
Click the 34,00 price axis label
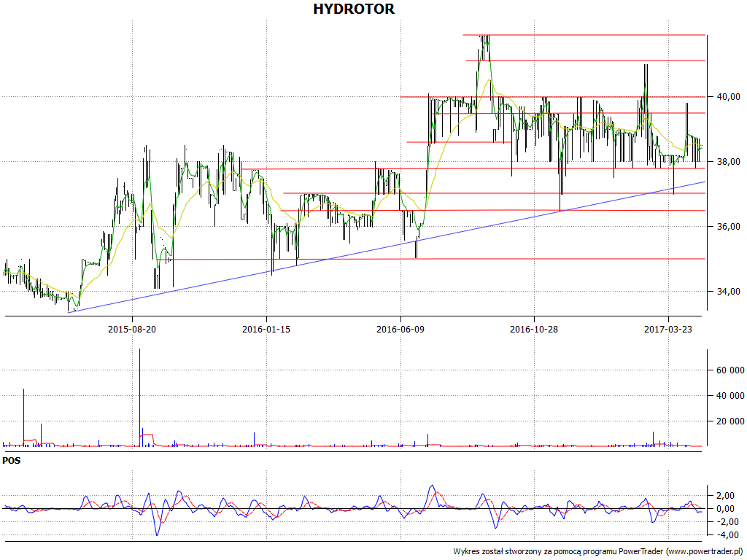coord(729,291)
